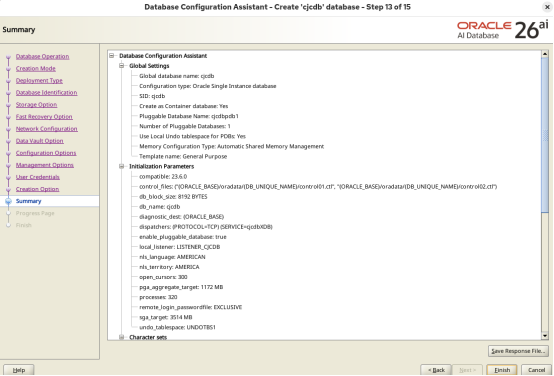Viewport: 554px width, 376px height.
Task: Open the Fast Recovery Option step
Action: click(x=44, y=117)
